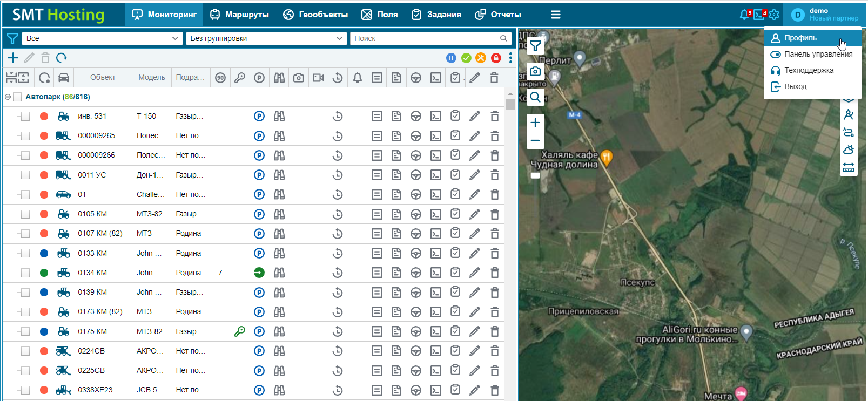Open the map filter funnel button
Screen dimensions: 868x401
[535, 46]
